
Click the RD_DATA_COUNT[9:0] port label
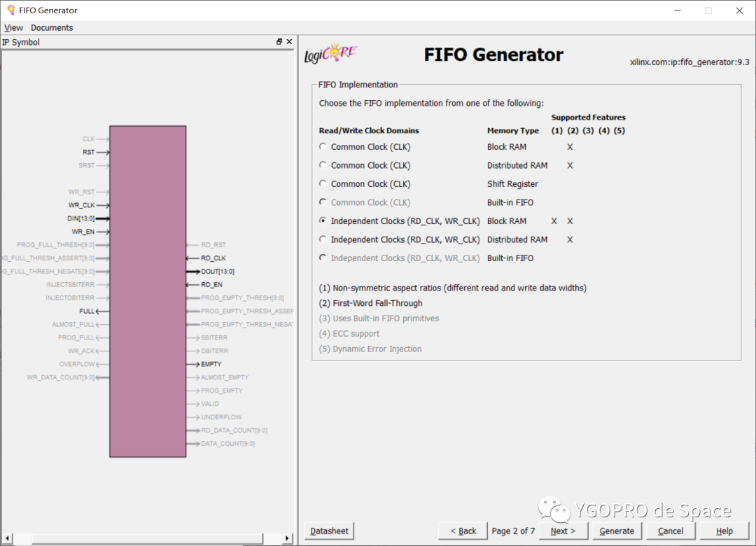234,430
